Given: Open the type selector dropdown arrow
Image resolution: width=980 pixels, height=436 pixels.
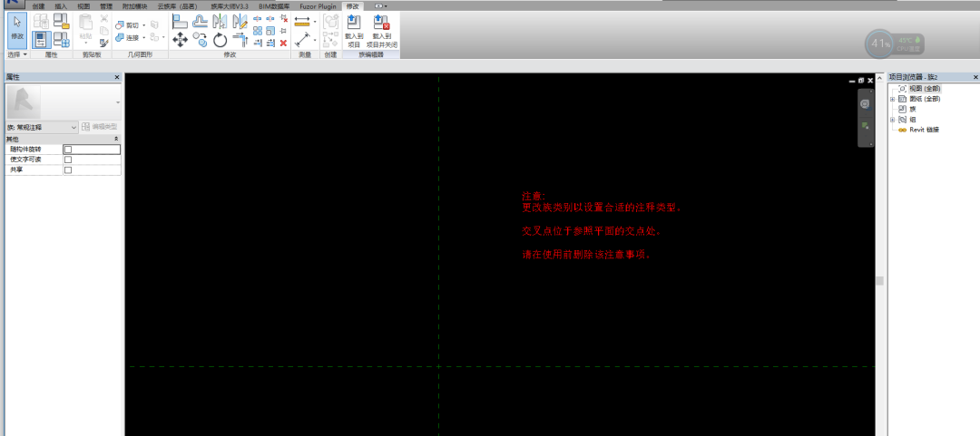Looking at the screenshot, I should [x=117, y=102].
